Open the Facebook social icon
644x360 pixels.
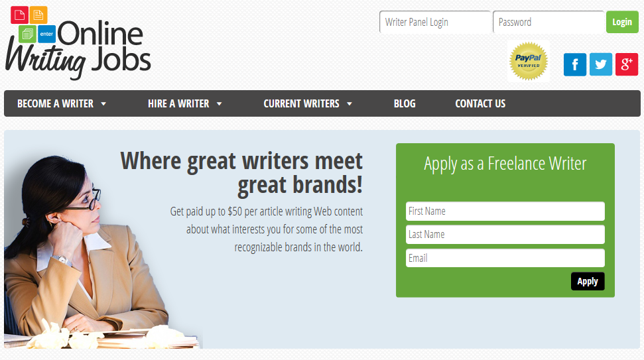(574, 64)
